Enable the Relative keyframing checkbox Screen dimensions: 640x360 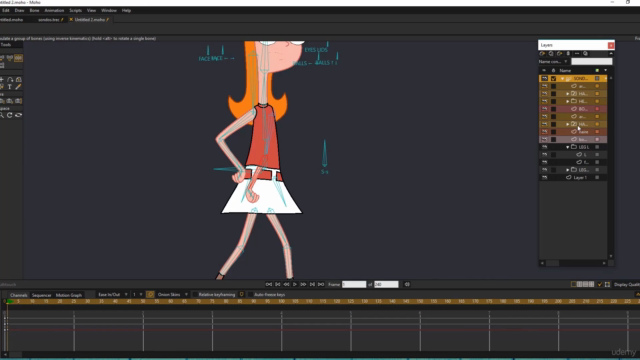click(x=195, y=294)
